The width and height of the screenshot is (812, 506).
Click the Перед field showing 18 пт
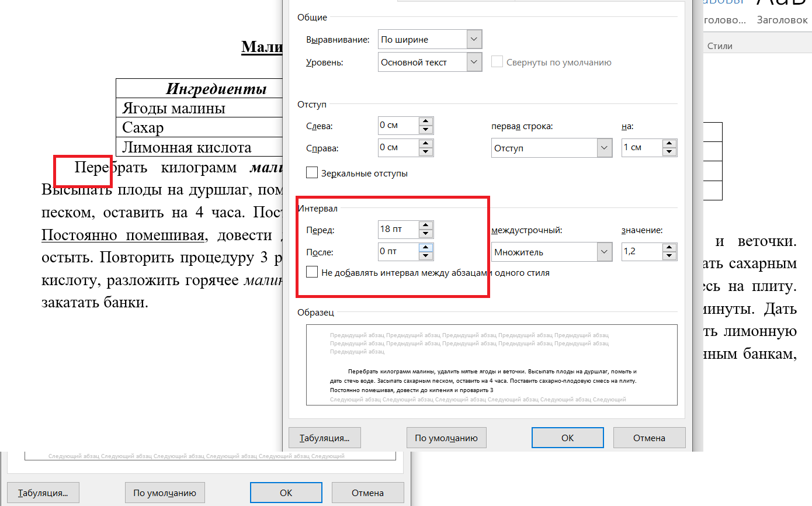[398, 230]
